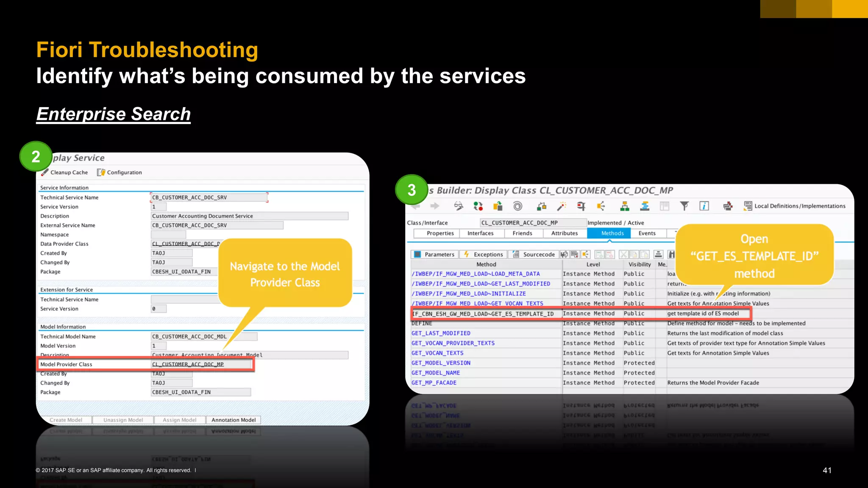Click the Check syntax icon with red and green dots

click(x=478, y=206)
